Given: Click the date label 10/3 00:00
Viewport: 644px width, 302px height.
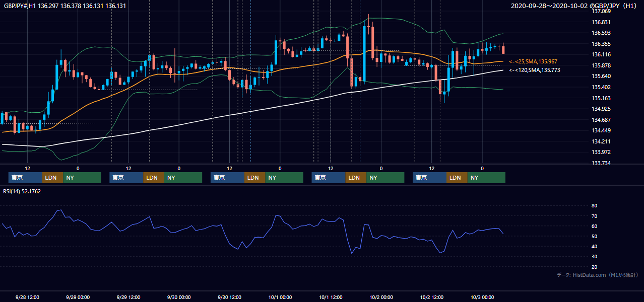Looking at the screenshot, I should point(482,297).
